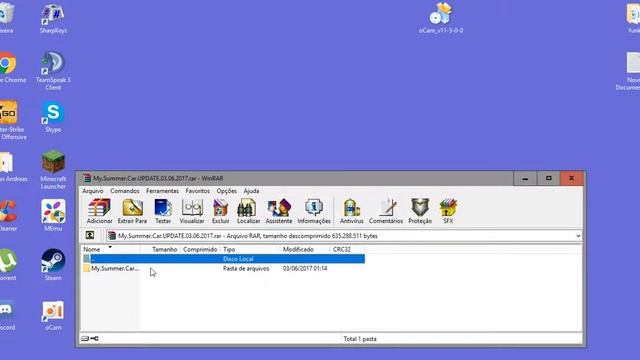The image size is (640, 360).
Task: Click the SFX toolbar icon
Action: tap(448, 211)
